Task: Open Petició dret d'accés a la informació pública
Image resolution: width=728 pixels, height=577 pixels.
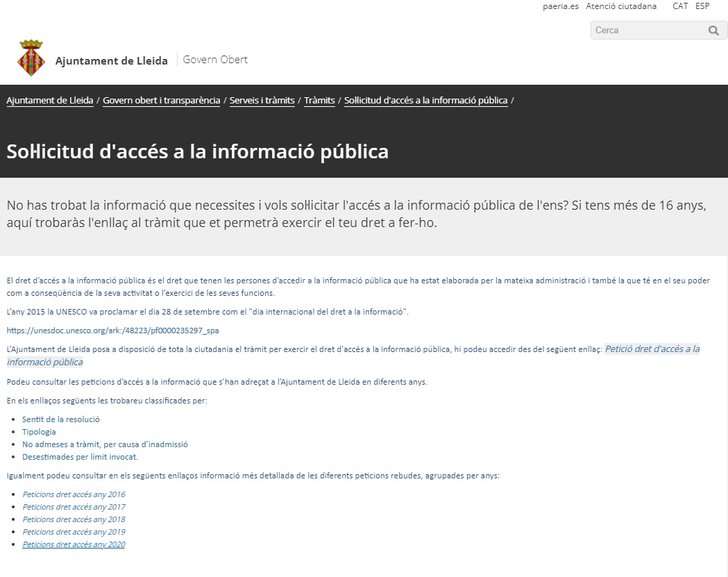Action: click(x=652, y=349)
